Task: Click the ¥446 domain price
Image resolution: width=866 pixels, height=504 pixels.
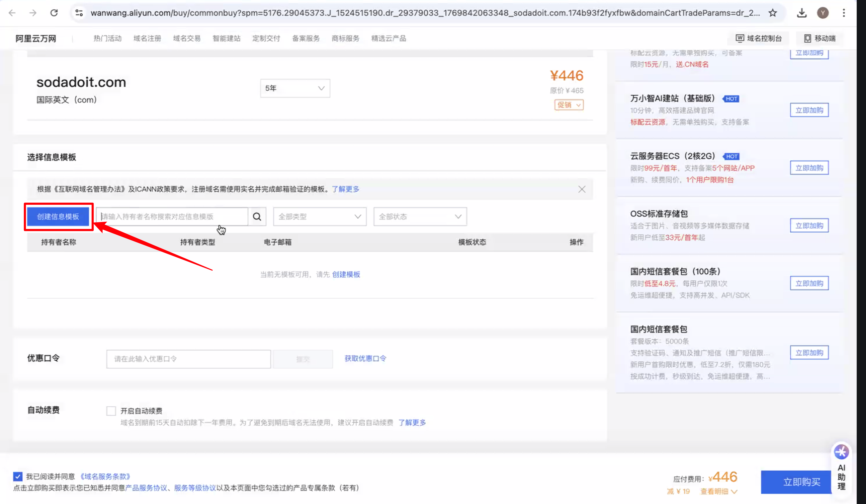Action: pos(567,76)
